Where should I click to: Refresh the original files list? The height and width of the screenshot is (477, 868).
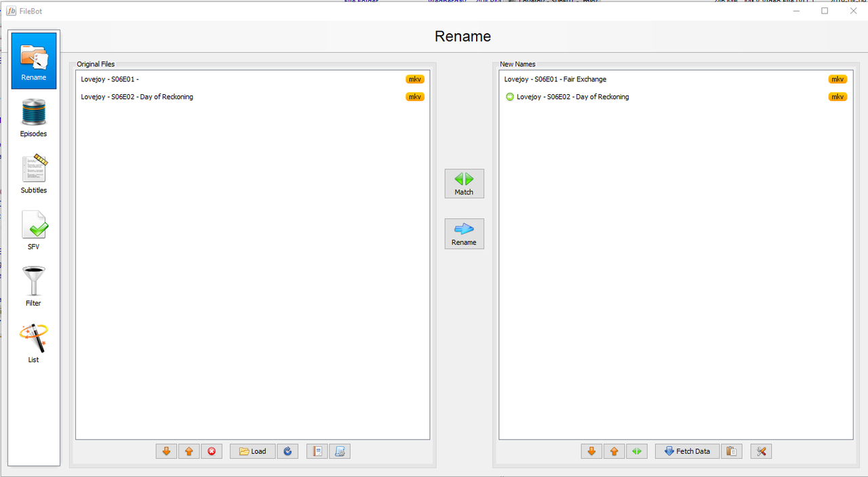click(288, 451)
